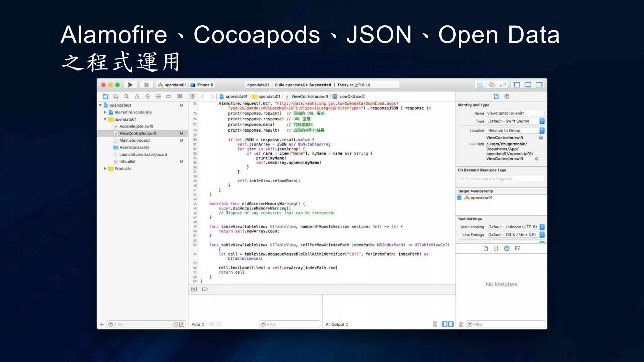Stop the running build
This screenshot has height=362, width=644.
pyautogui.click(x=146, y=85)
